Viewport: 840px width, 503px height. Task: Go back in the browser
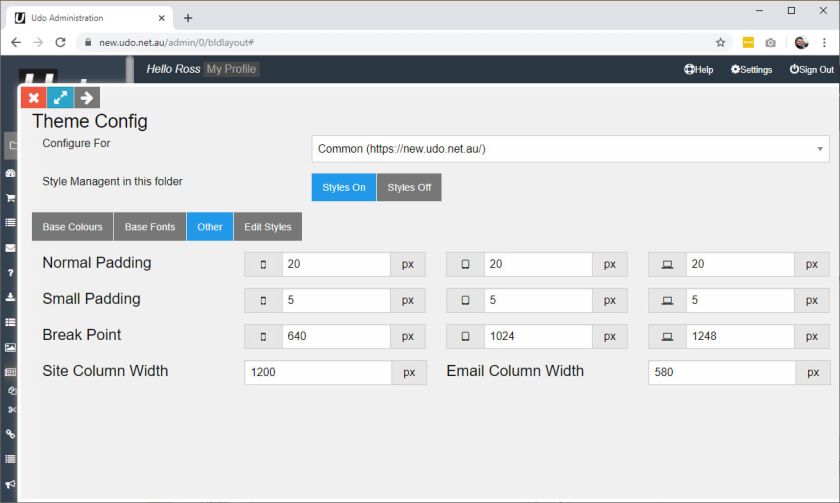click(x=16, y=42)
